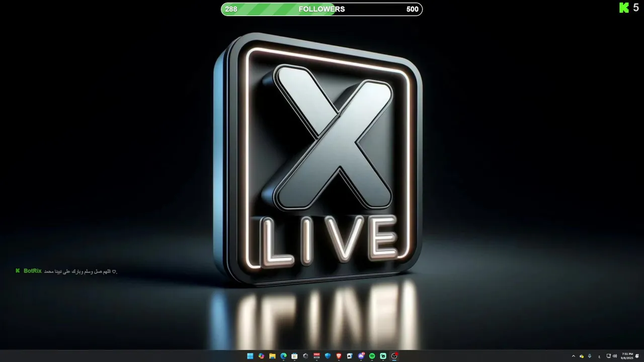
Task: Expand the hidden system tray icons chevron
Action: tap(573, 356)
